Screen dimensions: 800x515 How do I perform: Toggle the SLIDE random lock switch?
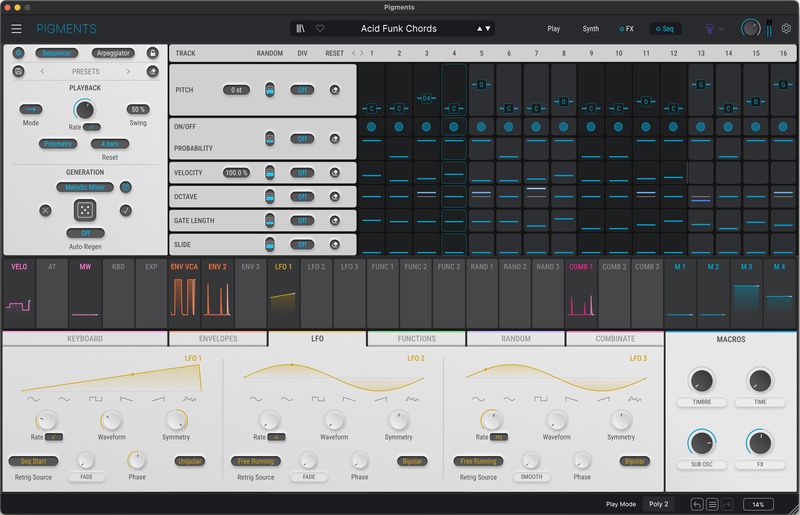[270, 244]
